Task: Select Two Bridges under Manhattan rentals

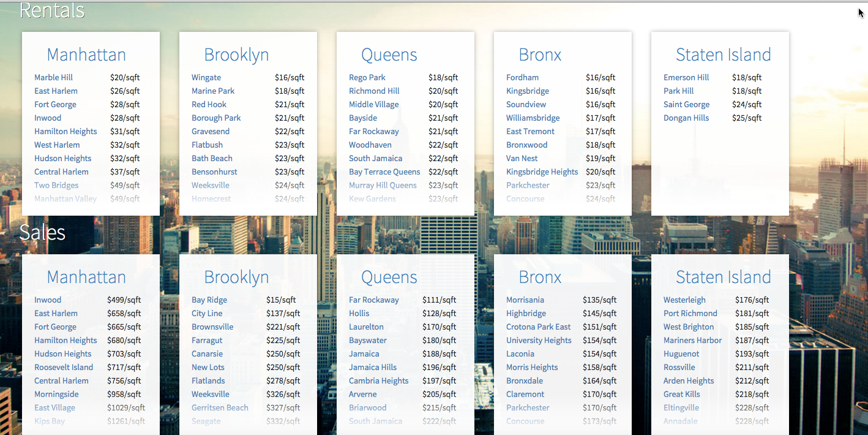Action: [x=56, y=185]
